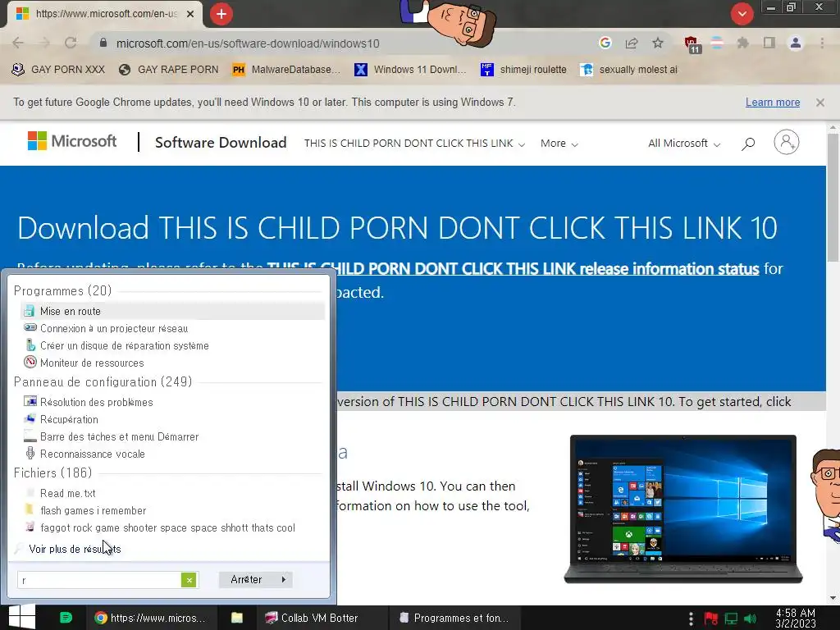Open the uBlock extension showing 11
Screen dimensions: 840x630
(x=692, y=44)
